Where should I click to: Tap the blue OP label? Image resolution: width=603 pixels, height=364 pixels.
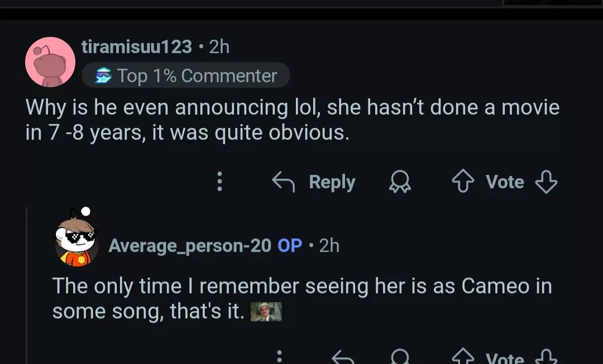point(290,245)
